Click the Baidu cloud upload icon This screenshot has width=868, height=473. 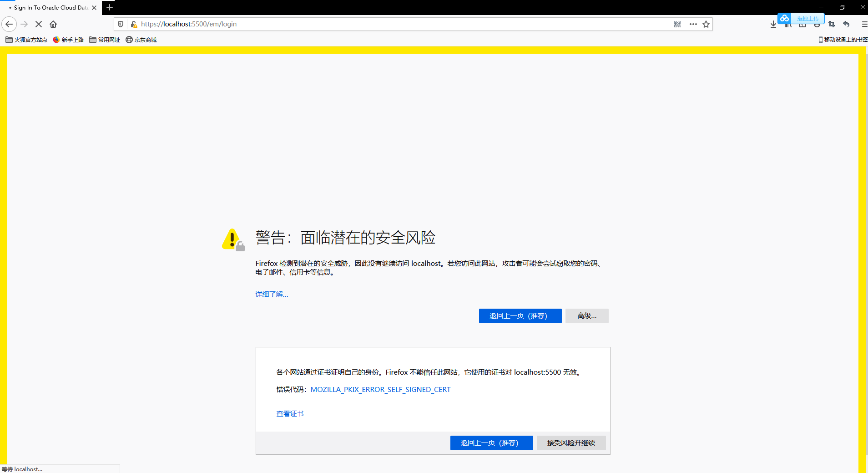(x=784, y=18)
